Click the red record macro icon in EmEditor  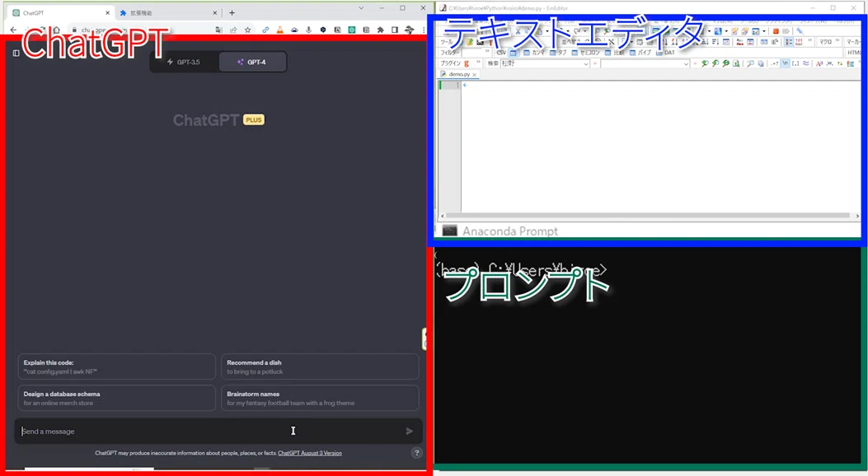pyautogui.click(x=776, y=31)
